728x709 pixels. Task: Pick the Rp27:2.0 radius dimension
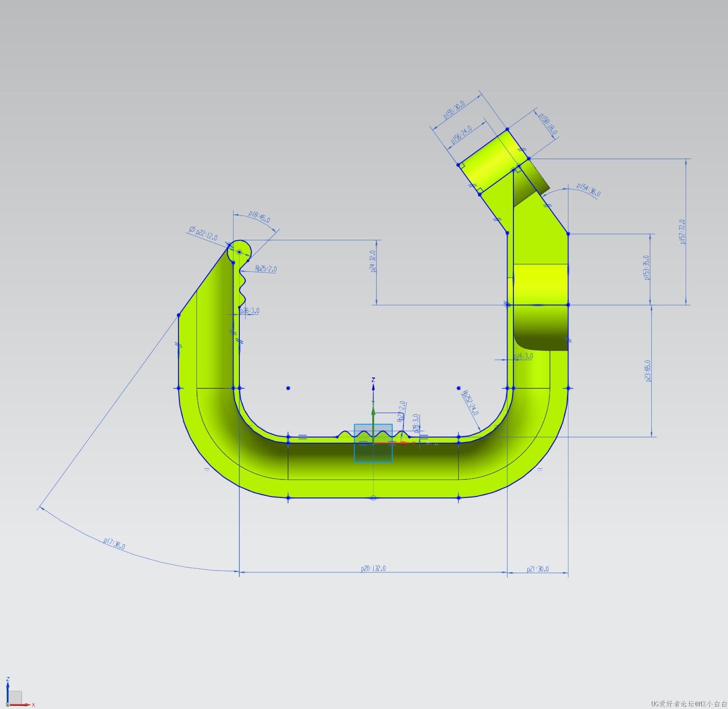[x=402, y=411]
